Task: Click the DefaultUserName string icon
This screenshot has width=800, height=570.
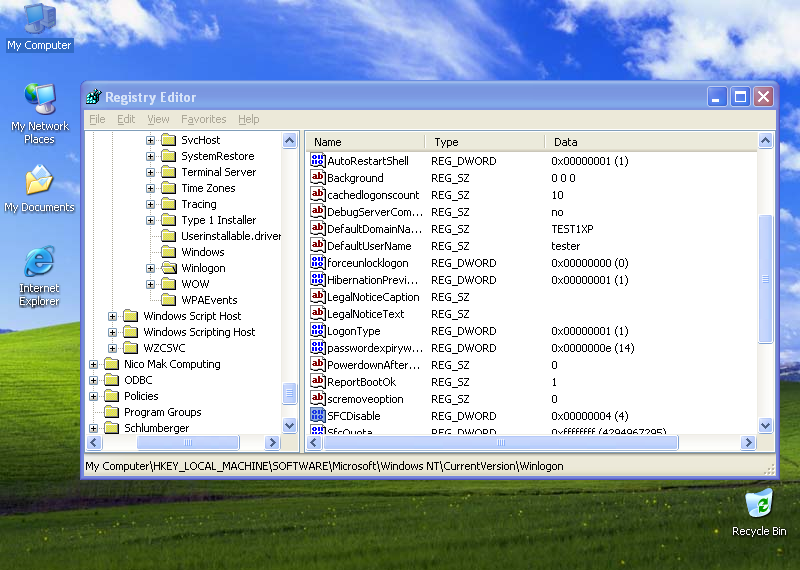Action: click(317, 245)
